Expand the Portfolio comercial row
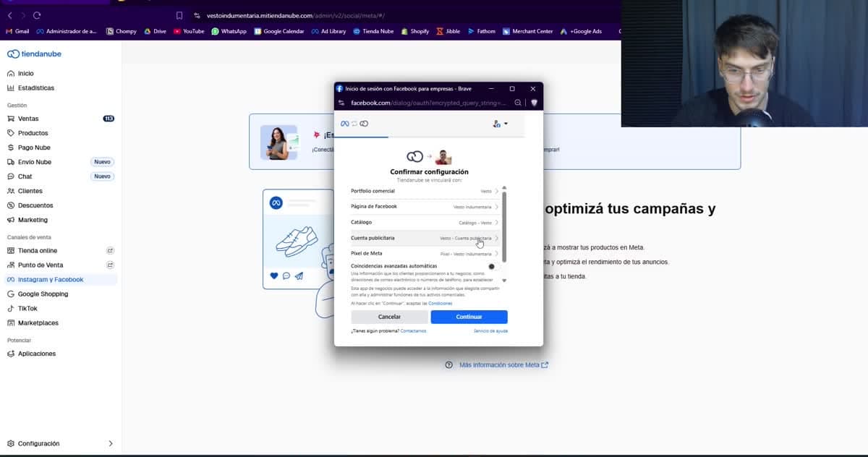Screen dimensions: 868x457 coord(425,191)
